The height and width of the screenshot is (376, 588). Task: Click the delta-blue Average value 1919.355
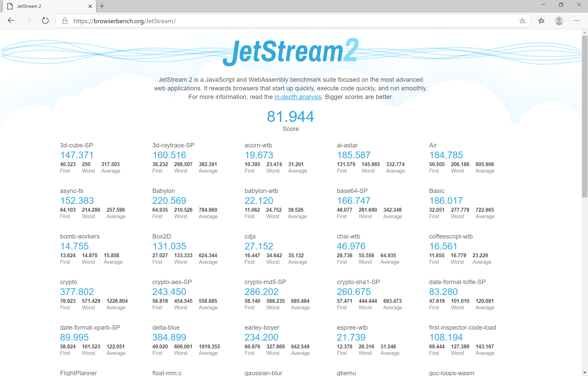click(209, 347)
